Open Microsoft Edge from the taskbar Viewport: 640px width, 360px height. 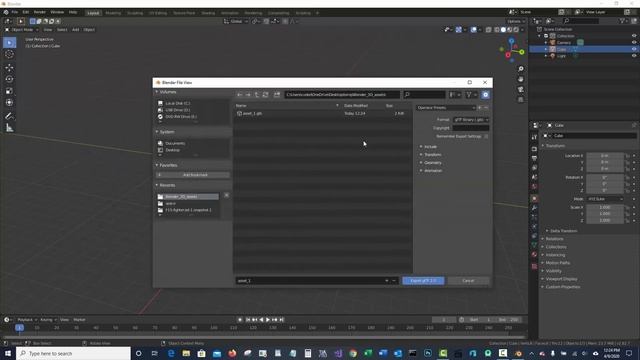tap(171, 353)
